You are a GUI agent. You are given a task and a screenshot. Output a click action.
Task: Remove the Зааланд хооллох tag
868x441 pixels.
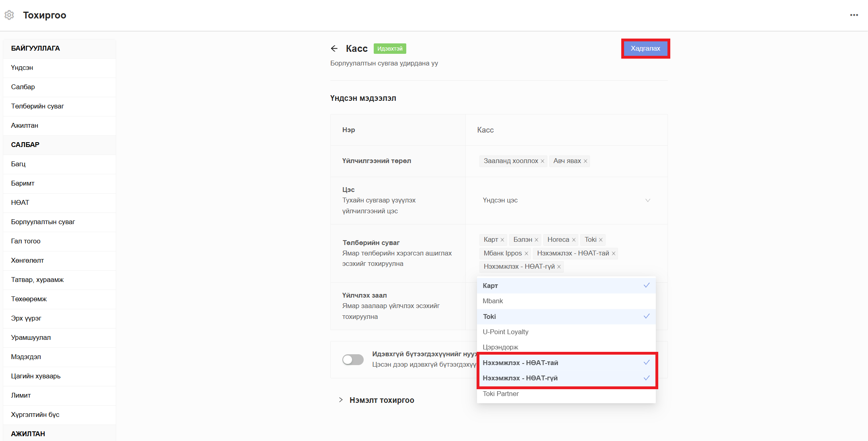(x=542, y=161)
